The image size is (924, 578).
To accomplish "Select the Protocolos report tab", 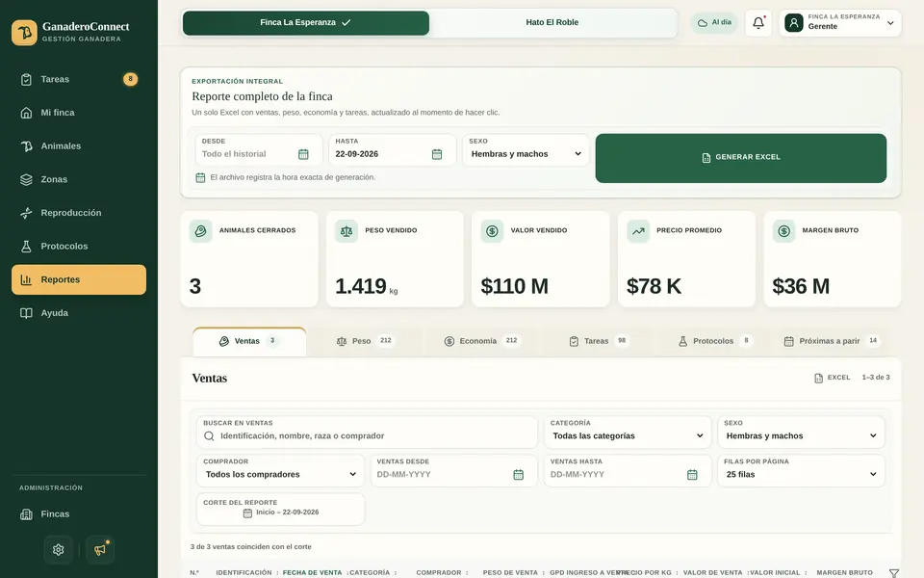I will click(715, 341).
